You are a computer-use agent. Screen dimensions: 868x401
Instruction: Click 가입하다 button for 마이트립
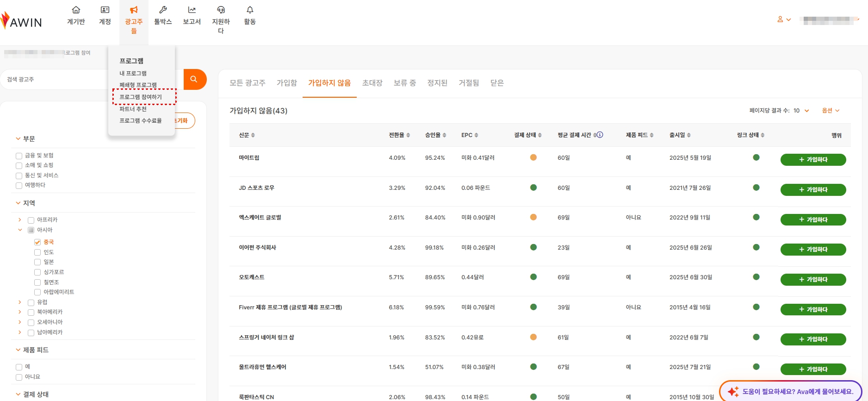[813, 160]
